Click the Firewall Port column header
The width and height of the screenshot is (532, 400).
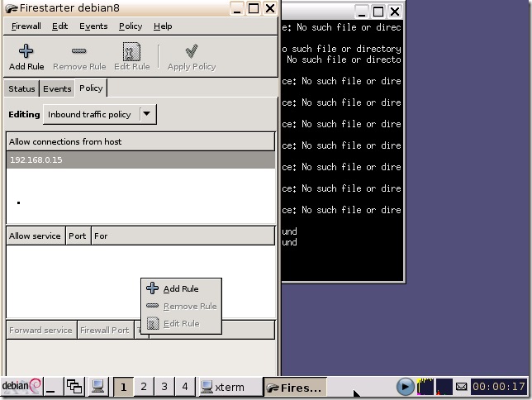[x=105, y=330]
